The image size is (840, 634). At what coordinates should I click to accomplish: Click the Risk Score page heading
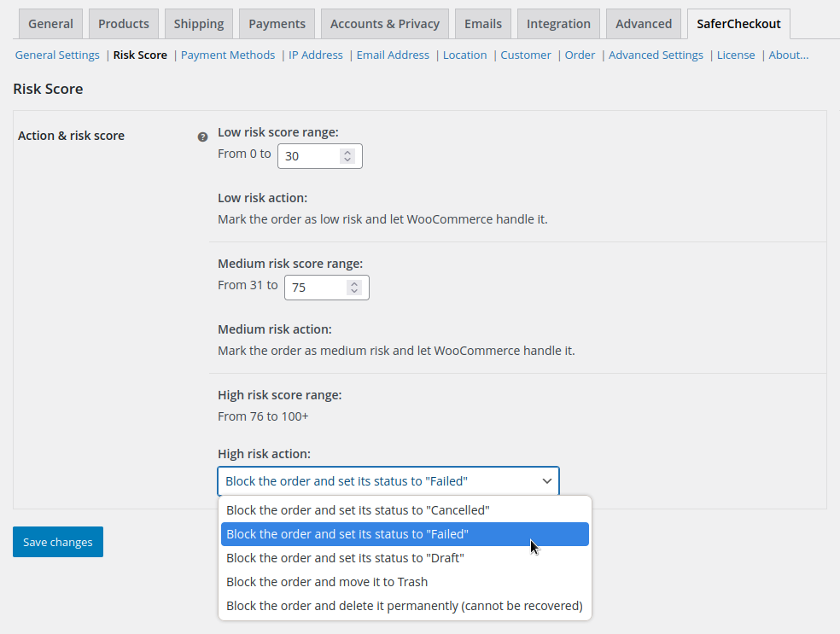48,89
